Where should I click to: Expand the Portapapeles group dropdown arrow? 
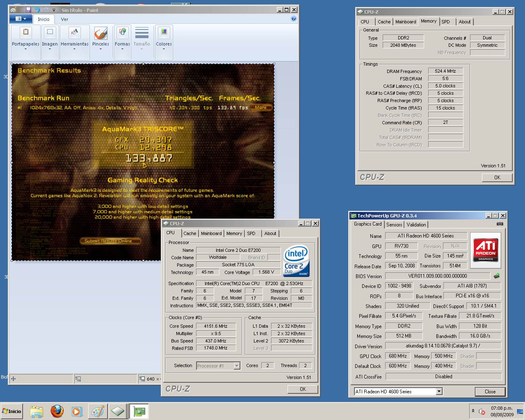(25, 49)
